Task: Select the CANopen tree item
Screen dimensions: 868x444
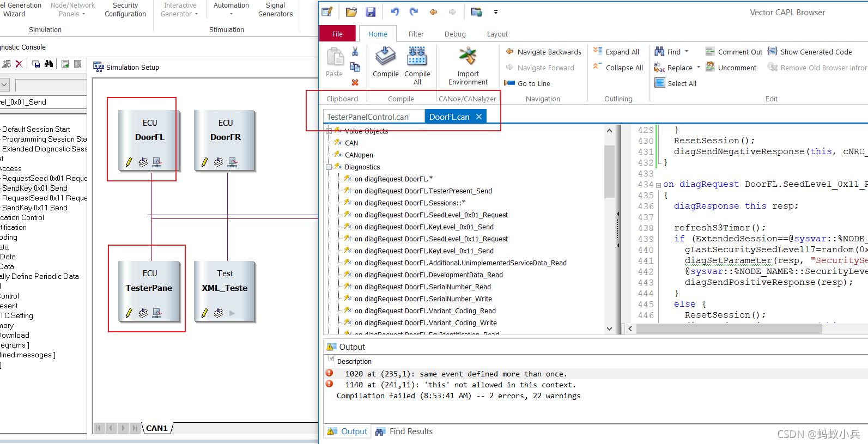Action: [359, 155]
